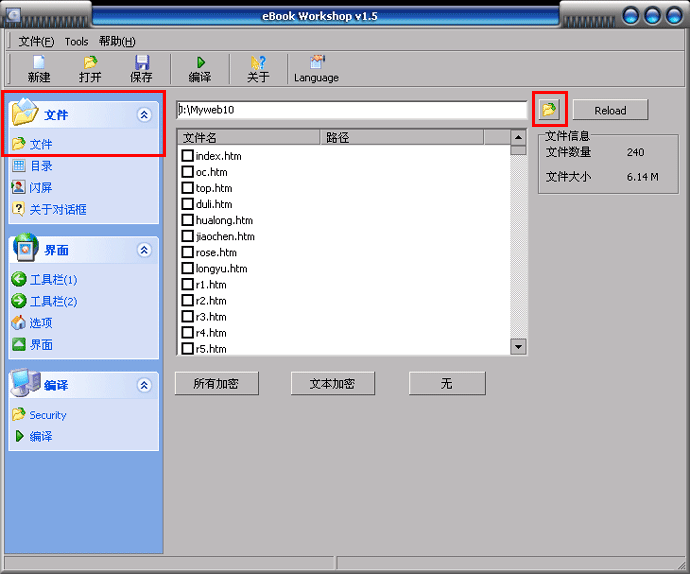Collapse the 文件 sidebar section
Image resolution: width=690 pixels, height=574 pixels.
(144, 115)
